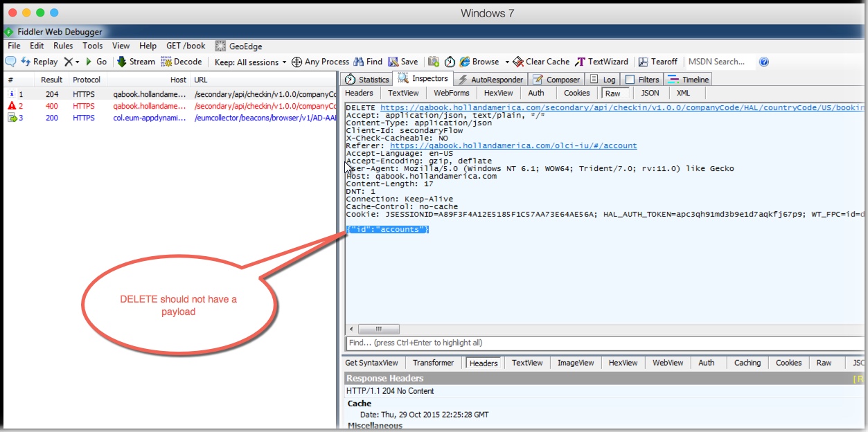Click the timer stopwatch icon
The height and width of the screenshot is (432, 868).
(450, 62)
